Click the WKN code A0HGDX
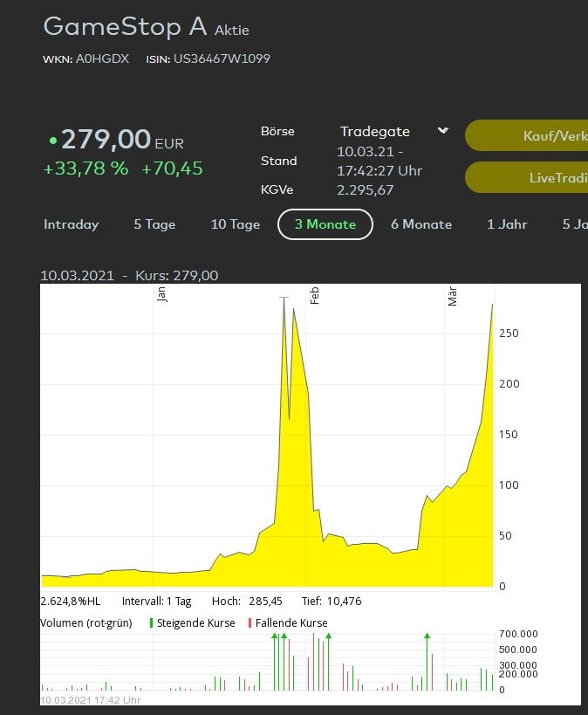588x715 pixels. point(102,58)
